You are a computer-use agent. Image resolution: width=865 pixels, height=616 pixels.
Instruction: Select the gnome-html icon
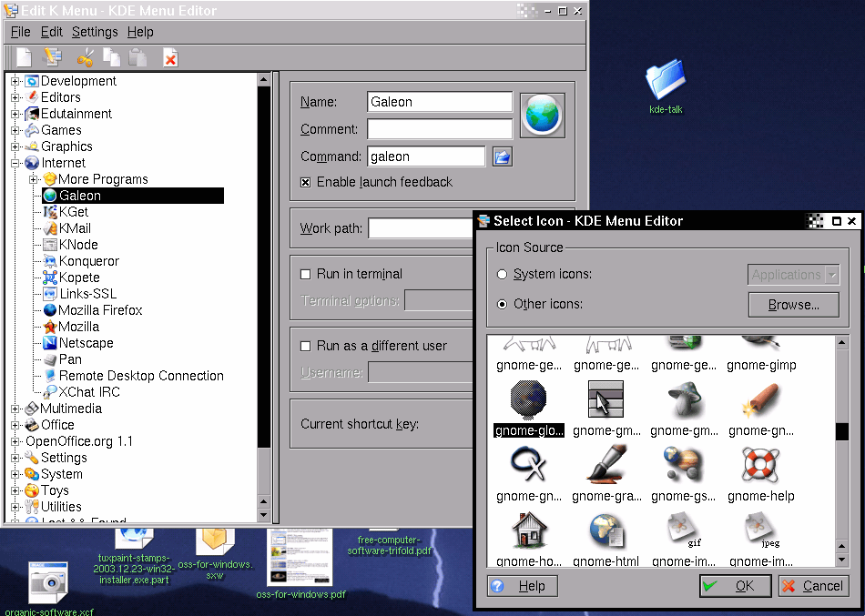[x=606, y=540]
